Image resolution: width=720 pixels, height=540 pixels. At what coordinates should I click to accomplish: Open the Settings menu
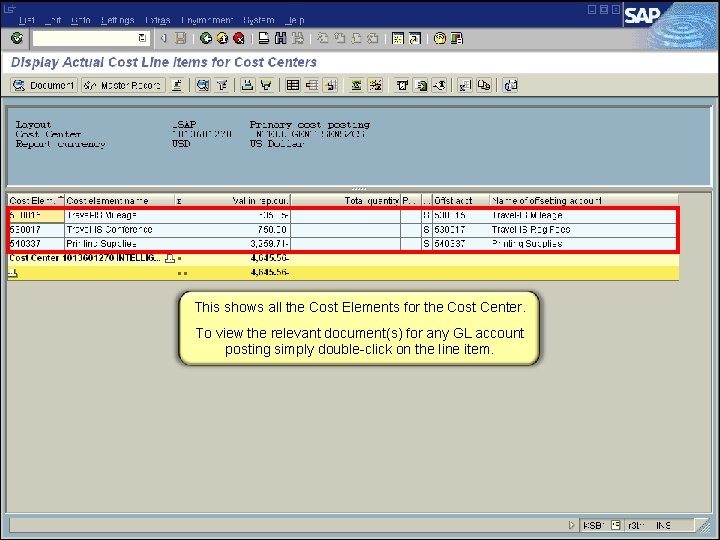117,20
